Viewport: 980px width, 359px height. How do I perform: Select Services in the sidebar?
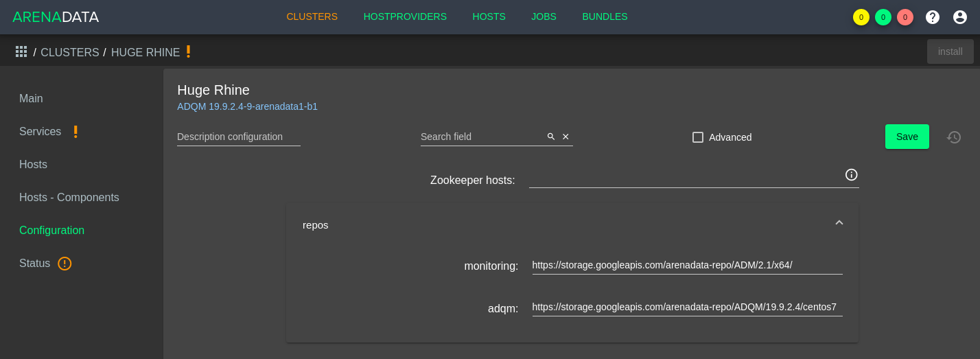pos(40,132)
